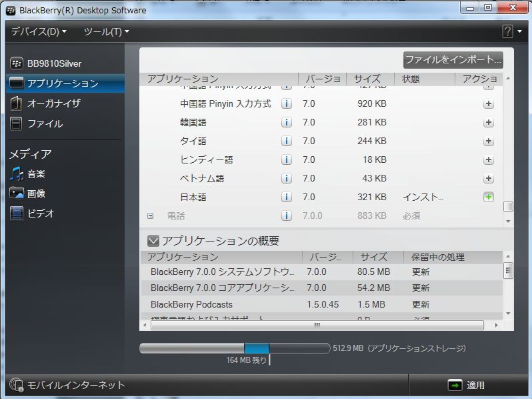Click up arrow of application list scrollbar
This screenshot has height=399, width=532.
click(508, 79)
